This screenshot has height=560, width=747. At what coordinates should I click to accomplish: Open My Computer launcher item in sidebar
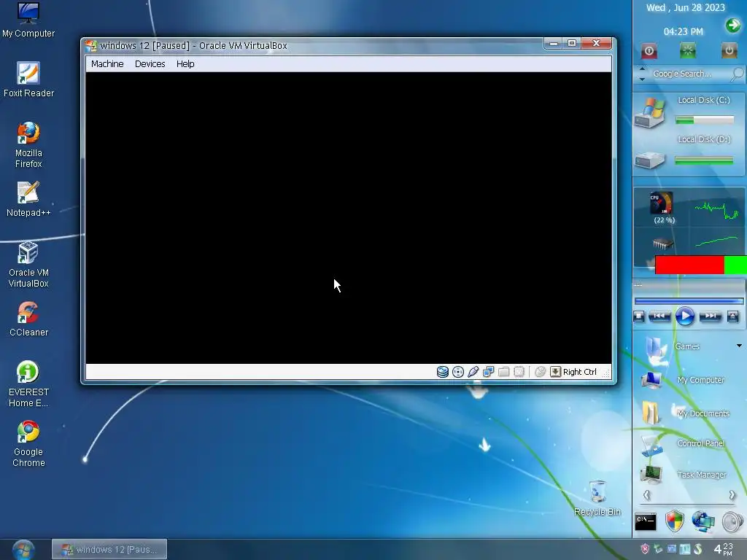(683, 380)
